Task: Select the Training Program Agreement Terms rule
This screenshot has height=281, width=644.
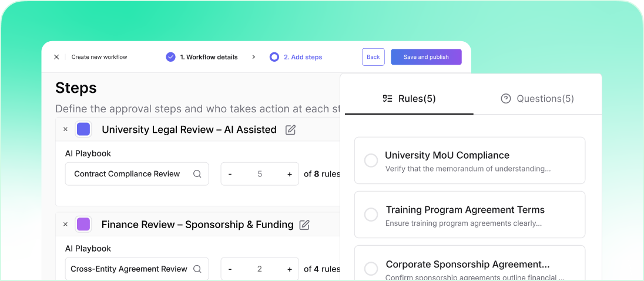Action: tap(371, 215)
